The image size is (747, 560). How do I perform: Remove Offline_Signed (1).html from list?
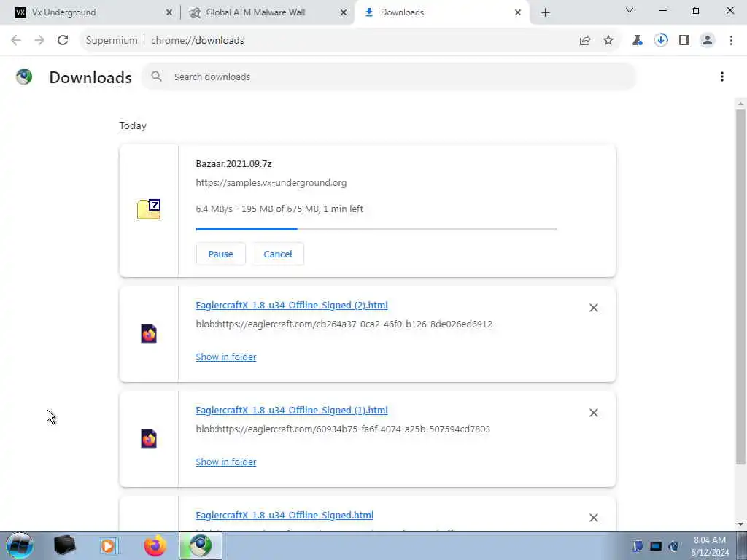(594, 413)
